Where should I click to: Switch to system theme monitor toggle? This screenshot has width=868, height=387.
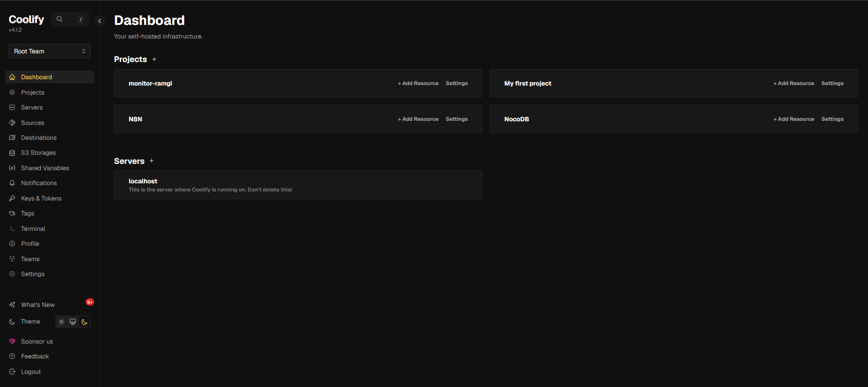(x=73, y=322)
